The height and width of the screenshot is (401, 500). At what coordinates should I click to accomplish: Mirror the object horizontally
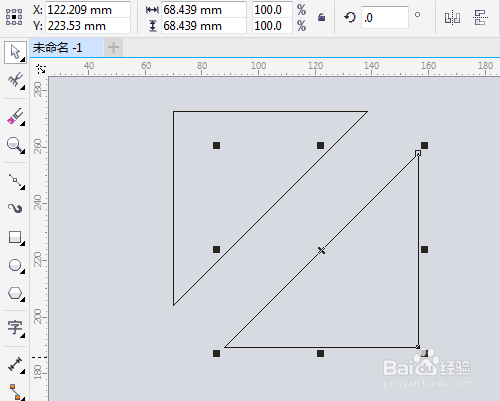452,17
